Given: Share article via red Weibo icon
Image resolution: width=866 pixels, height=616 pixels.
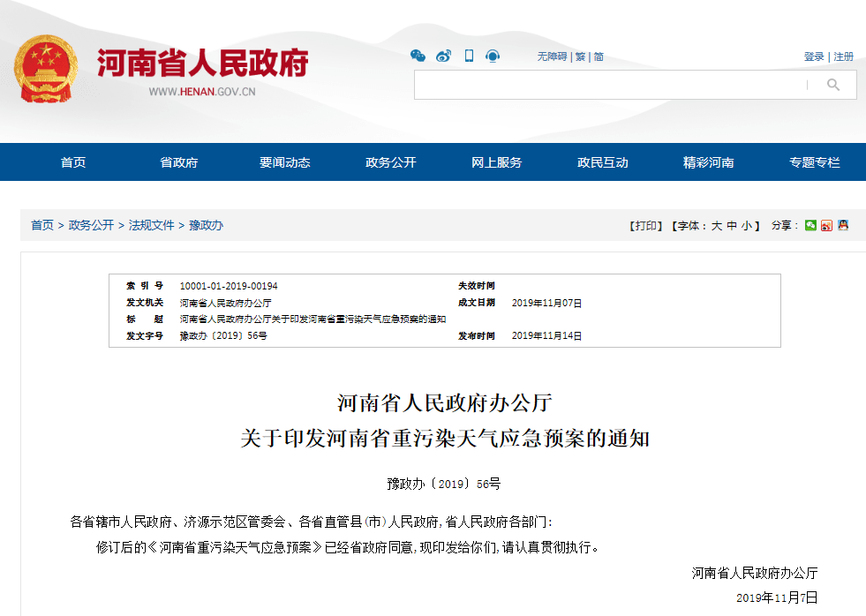Looking at the screenshot, I should pyautogui.click(x=826, y=226).
